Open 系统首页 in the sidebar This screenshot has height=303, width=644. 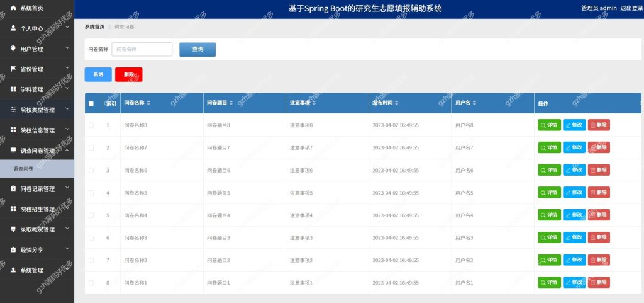click(x=37, y=8)
